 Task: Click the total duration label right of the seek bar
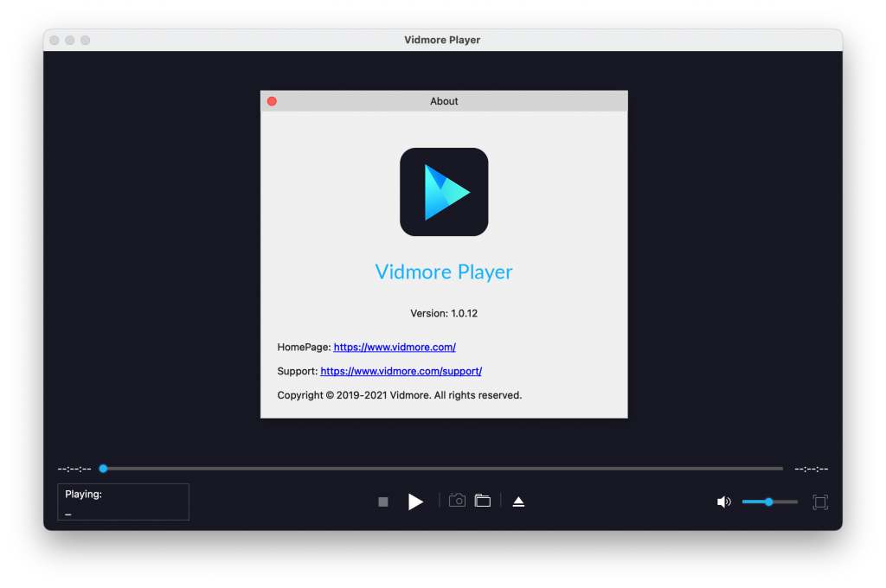coord(812,469)
